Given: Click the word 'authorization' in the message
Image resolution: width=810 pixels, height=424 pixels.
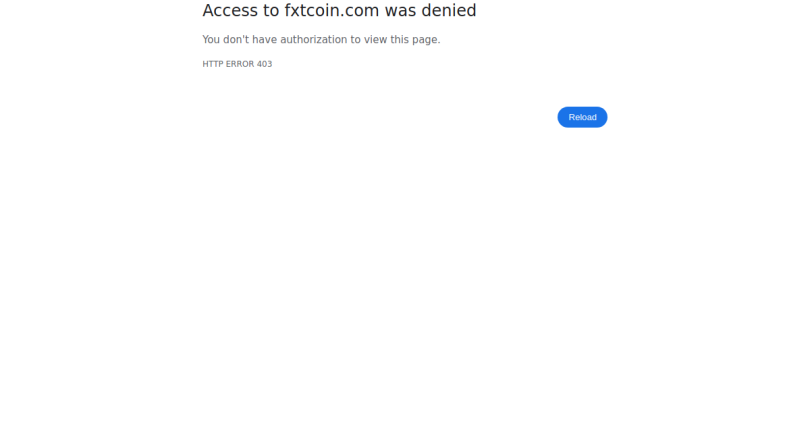Looking at the screenshot, I should pos(314,40).
